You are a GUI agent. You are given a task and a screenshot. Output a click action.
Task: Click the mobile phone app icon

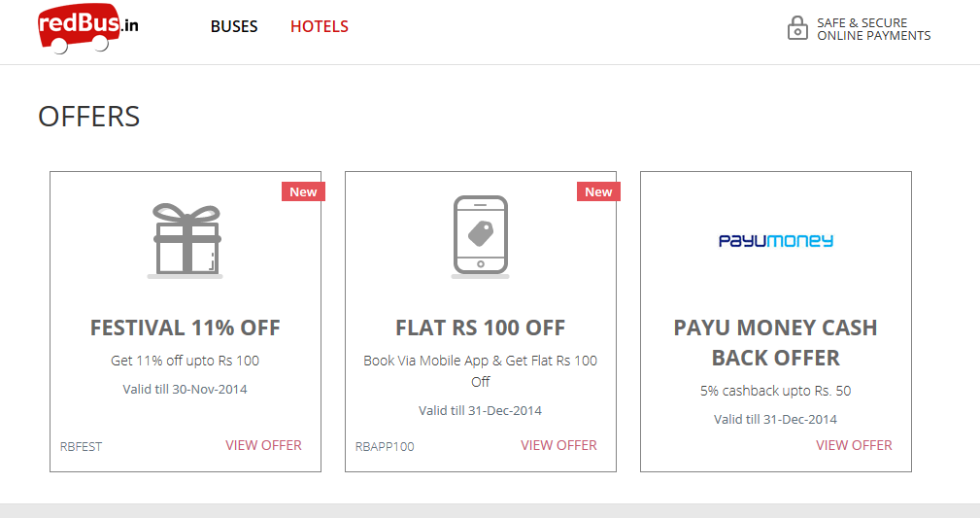(481, 236)
